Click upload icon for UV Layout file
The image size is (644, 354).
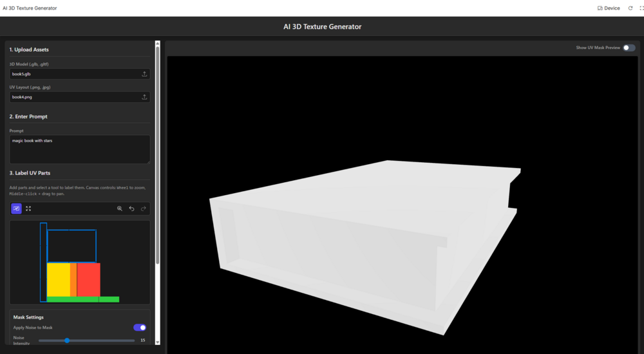pyautogui.click(x=144, y=97)
